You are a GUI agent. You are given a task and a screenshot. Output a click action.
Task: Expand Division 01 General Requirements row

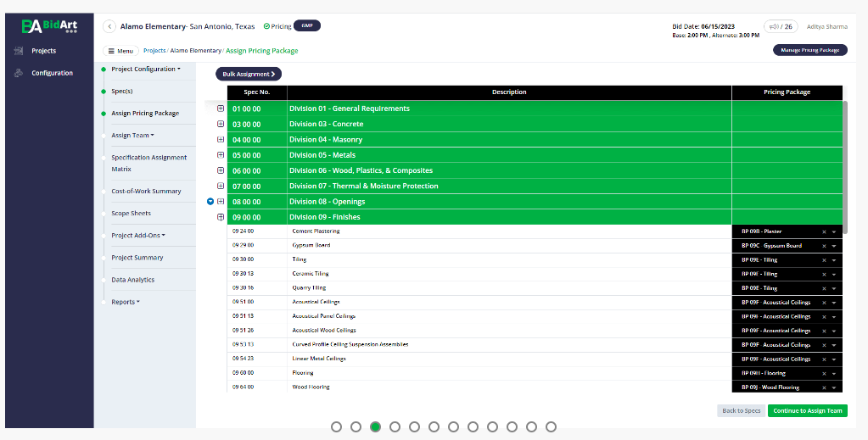click(x=221, y=109)
